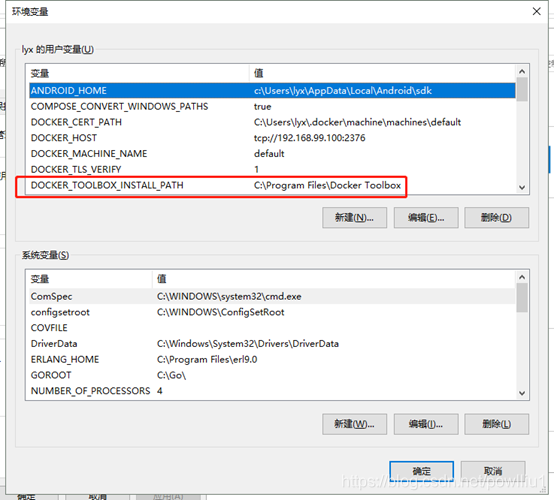The height and width of the screenshot is (500, 554).
Task: Select the DOCKER_CERT_PATH variable row
Action: [272, 122]
